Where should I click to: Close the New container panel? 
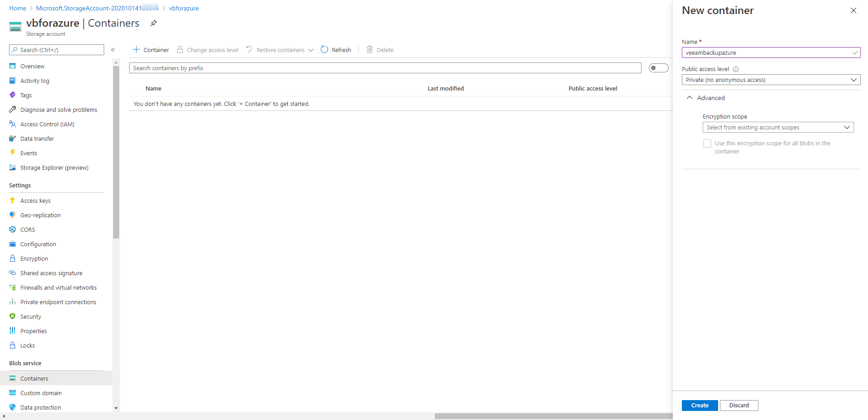tap(854, 10)
